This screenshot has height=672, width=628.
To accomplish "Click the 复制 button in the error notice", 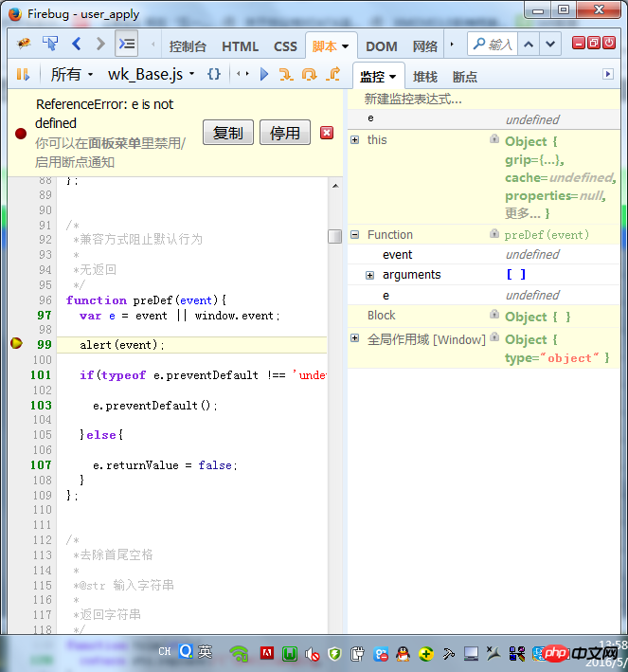I will coord(228,133).
